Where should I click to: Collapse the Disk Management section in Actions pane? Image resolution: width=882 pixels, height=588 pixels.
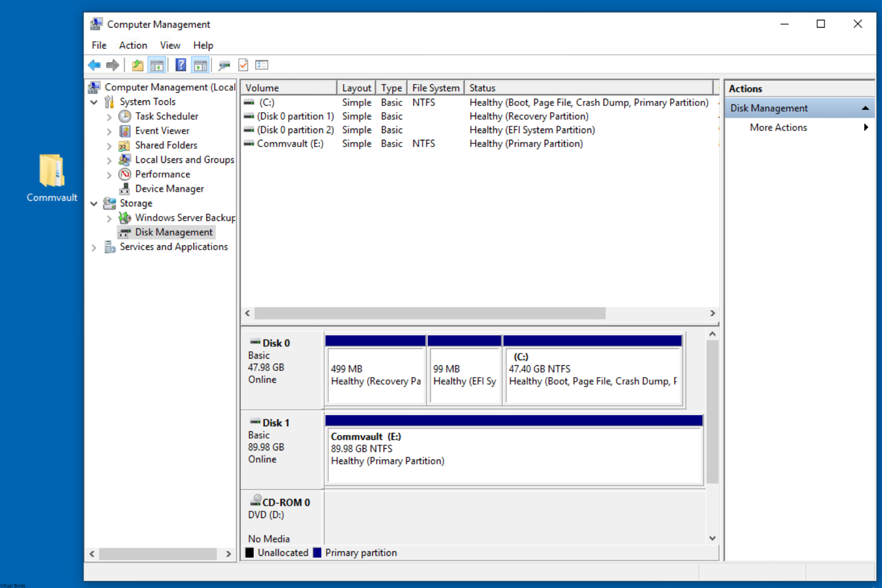coord(866,108)
